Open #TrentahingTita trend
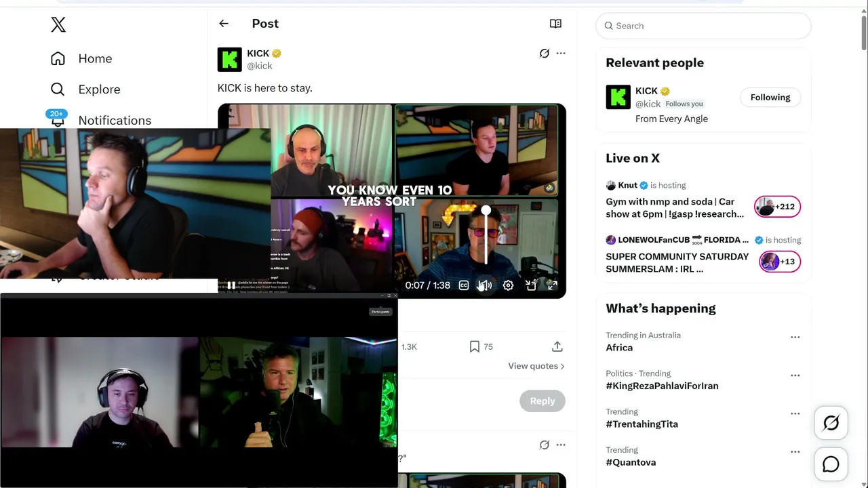 642,424
